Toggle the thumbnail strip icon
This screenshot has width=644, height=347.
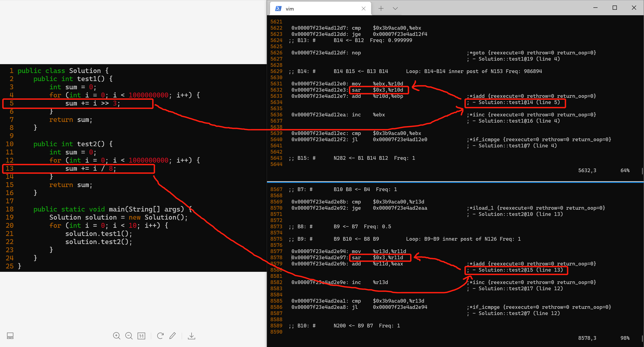click(x=10, y=336)
